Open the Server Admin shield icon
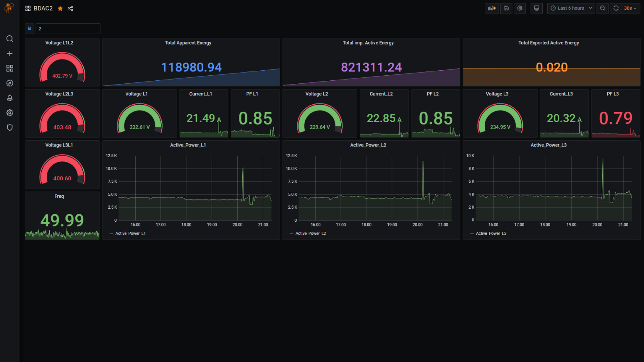 pyautogui.click(x=10, y=127)
